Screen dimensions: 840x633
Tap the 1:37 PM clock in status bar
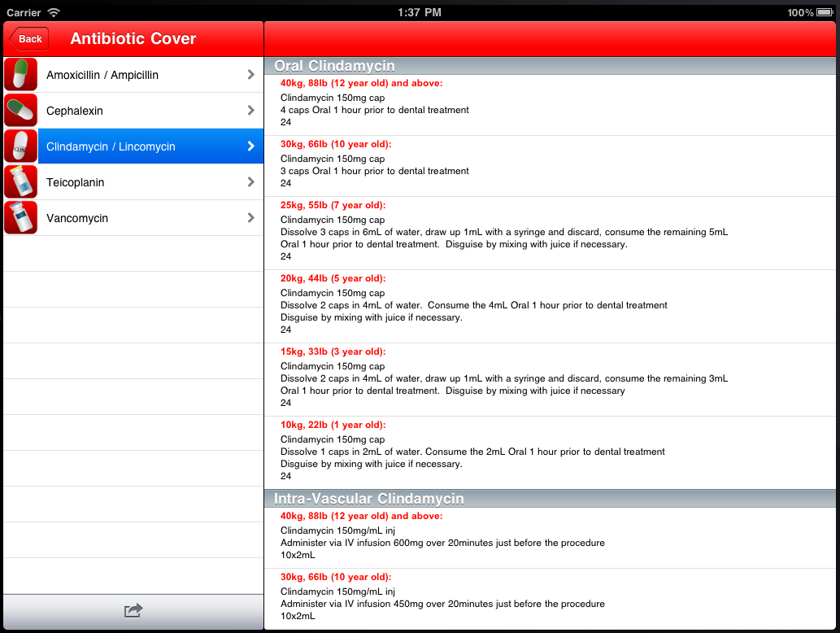click(x=420, y=12)
